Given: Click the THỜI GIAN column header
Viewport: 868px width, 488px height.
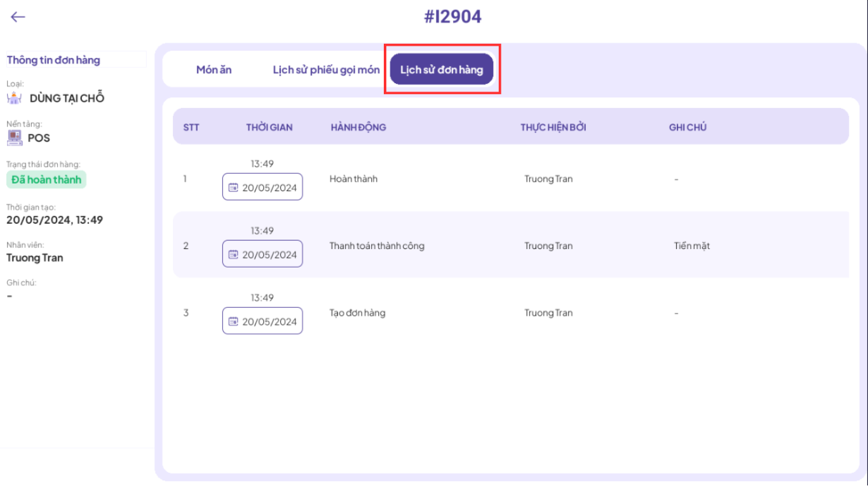Looking at the screenshot, I should [269, 127].
